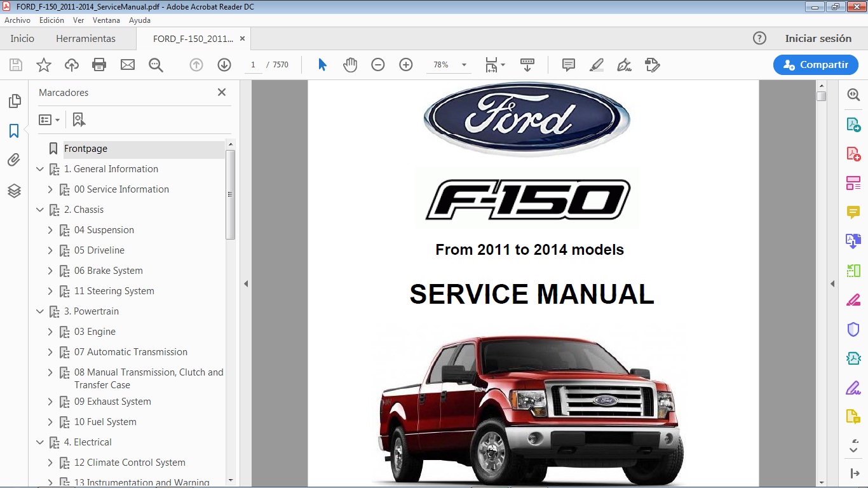This screenshot has width=868, height=488.
Task: Enable the Select tool
Action: pyautogui.click(x=322, y=64)
